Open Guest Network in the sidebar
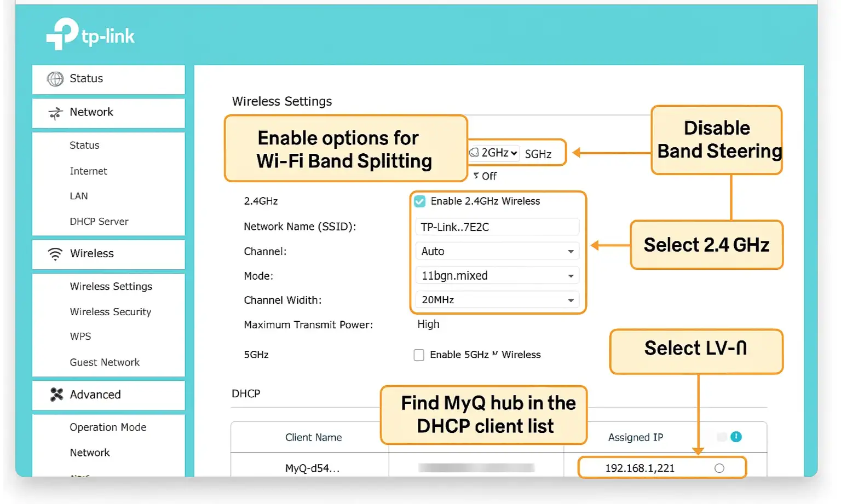 [x=105, y=362]
